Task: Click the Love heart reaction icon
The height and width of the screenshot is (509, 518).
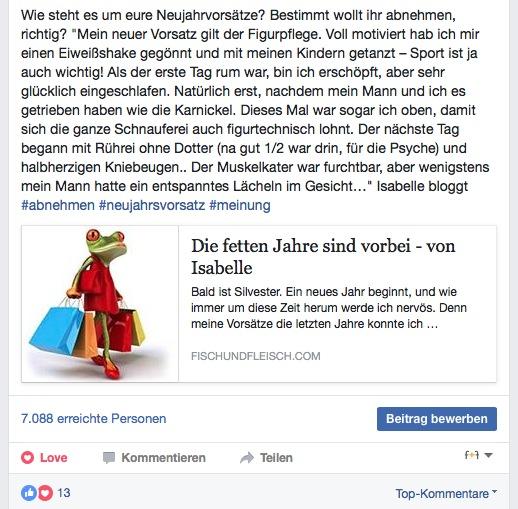Action: (27, 457)
